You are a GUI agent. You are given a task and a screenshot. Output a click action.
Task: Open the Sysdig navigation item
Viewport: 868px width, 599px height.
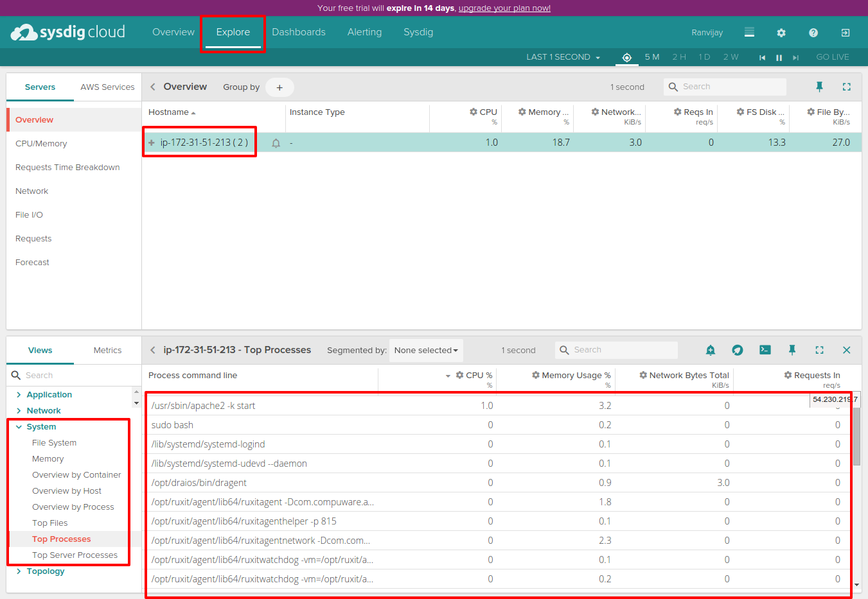tap(418, 32)
